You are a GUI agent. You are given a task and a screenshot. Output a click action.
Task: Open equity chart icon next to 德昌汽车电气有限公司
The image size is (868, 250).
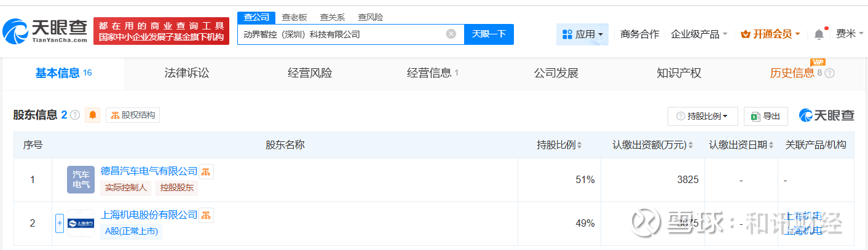207,171
